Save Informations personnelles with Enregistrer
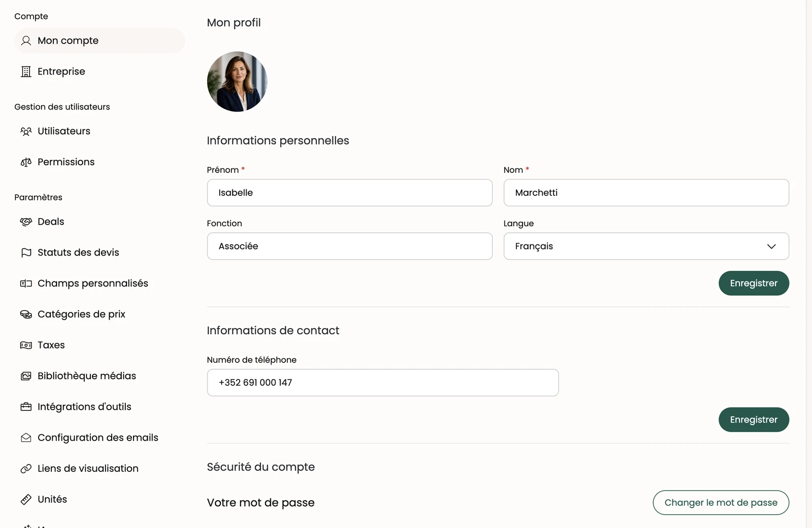812x528 pixels. coord(754,283)
